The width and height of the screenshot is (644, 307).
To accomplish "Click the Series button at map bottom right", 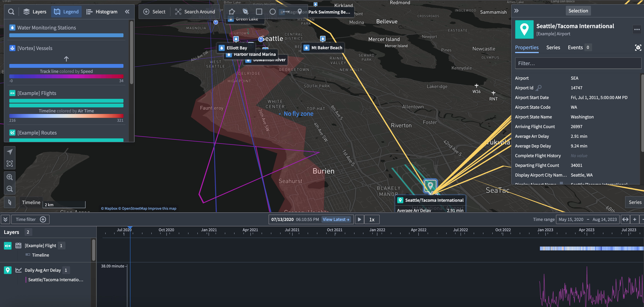I will (x=635, y=202).
